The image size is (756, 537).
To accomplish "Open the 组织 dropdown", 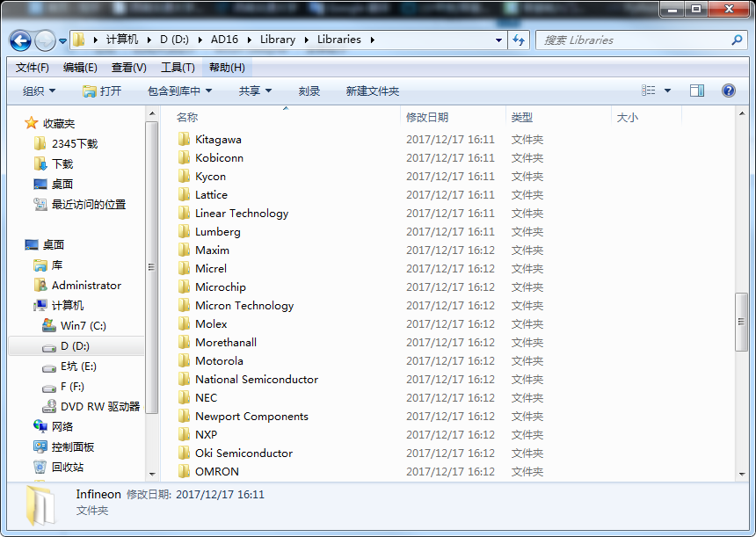I will (x=39, y=91).
